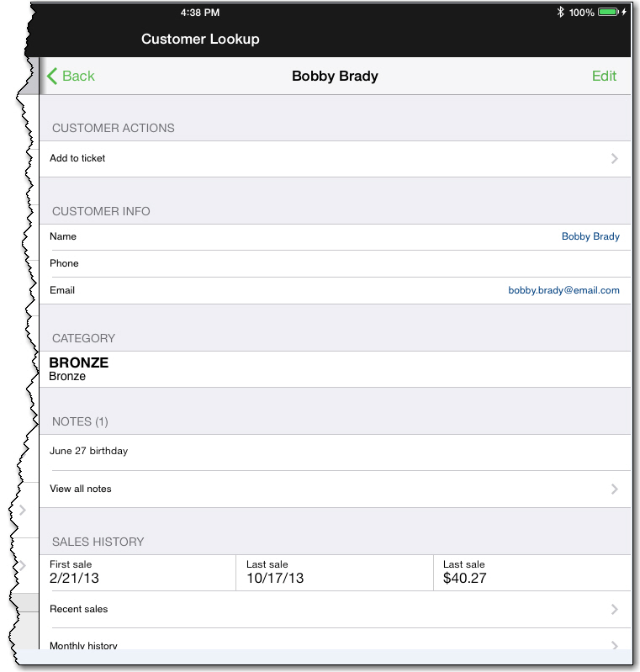
Task: Tap the Customer Lookup title
Action: [200, 39]
